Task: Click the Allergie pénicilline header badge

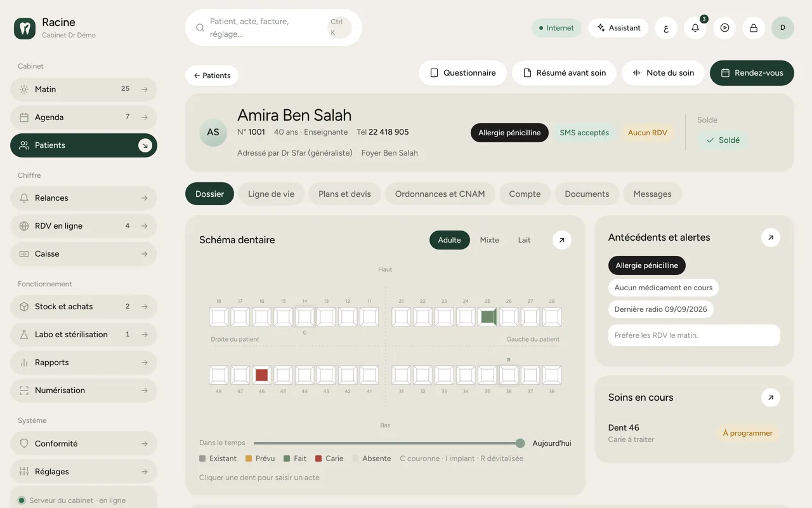Action: (509, 133)
